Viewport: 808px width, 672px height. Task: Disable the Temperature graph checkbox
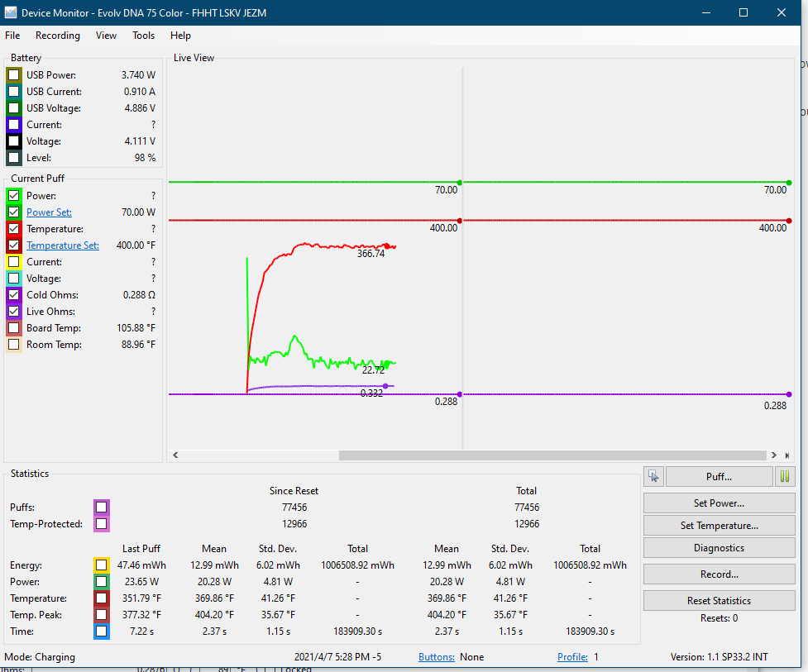click(x=14, y=229)
